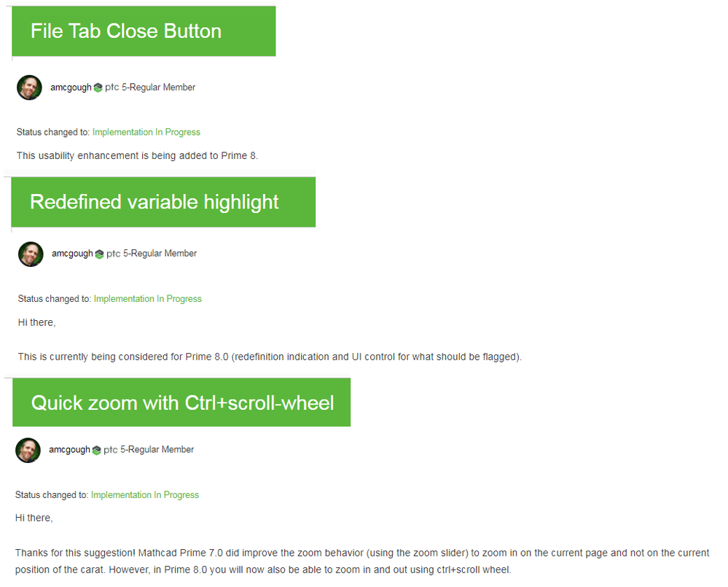Open amcgough username in File Tab post
Viewport: 728px width, 587px height.
click(71, 88)
